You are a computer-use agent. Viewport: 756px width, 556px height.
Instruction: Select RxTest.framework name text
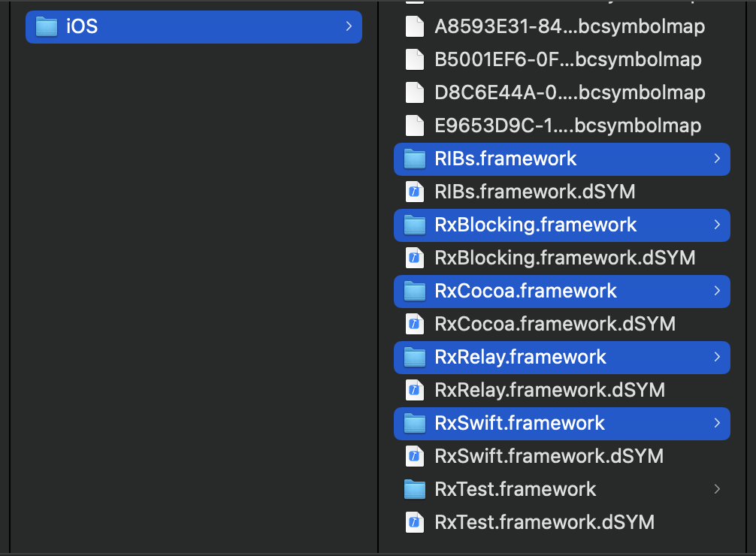click(516, 489)
